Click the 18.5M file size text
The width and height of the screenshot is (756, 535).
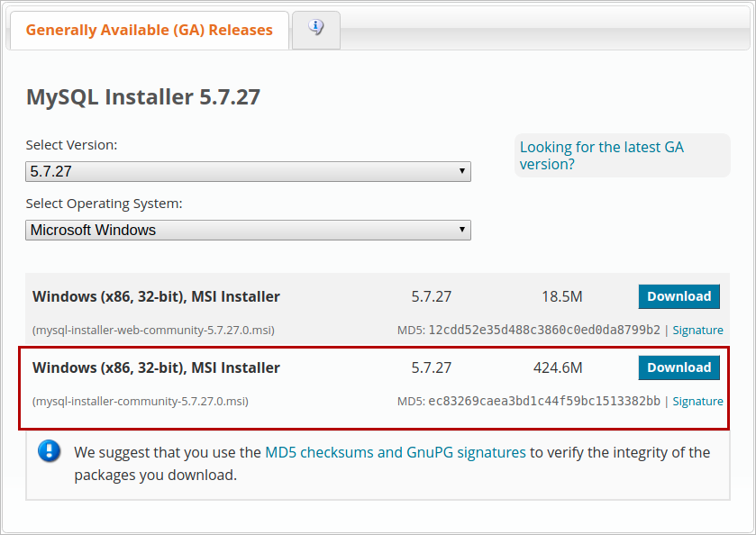click(x=561, y=296)
